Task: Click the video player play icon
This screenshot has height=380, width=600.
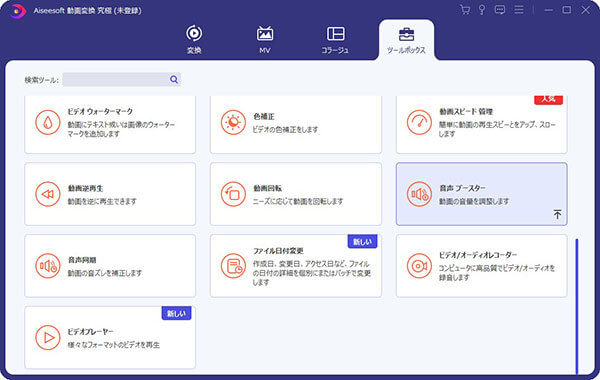Action: (48, 338)
